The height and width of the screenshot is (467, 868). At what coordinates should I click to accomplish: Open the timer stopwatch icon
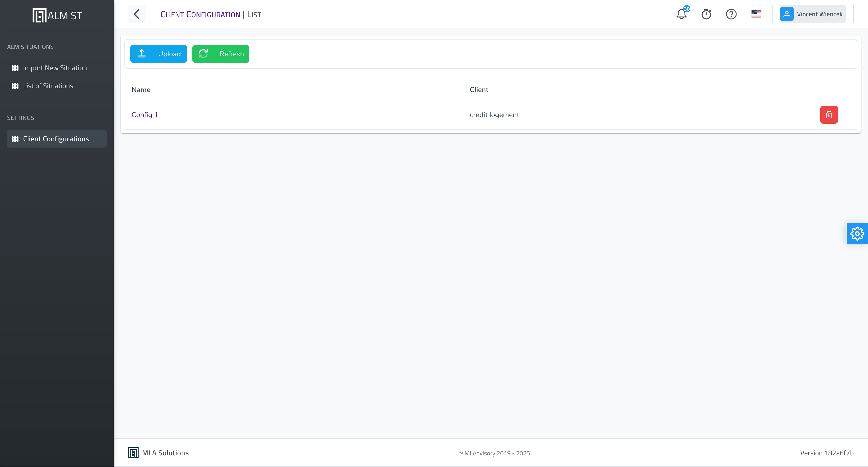pos(706,14)
